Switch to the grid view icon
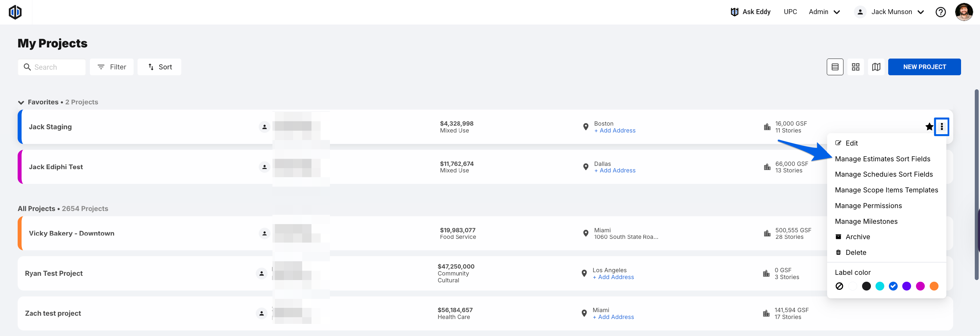Viewport: 980px width, 336px height. click(856, 67)
